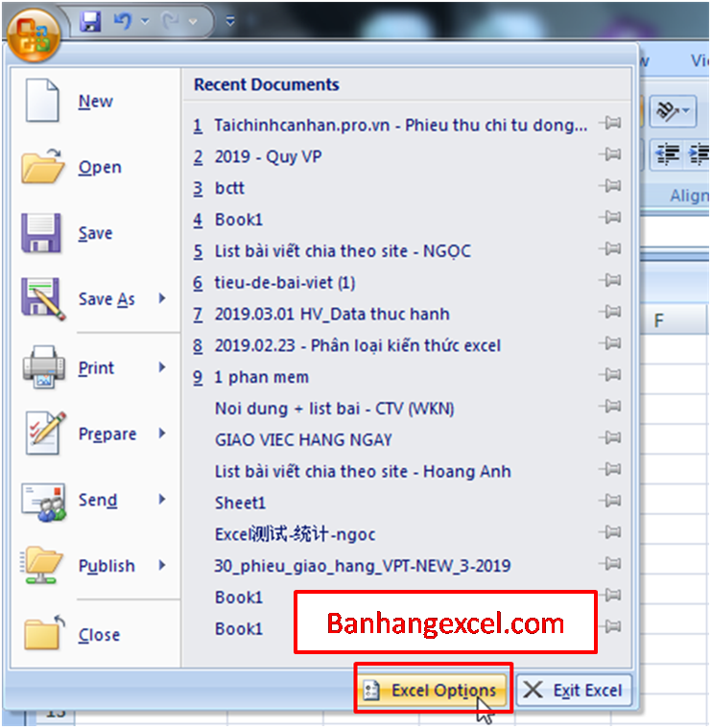Click the Save As disk-with-pencil icon

point(43,298)
